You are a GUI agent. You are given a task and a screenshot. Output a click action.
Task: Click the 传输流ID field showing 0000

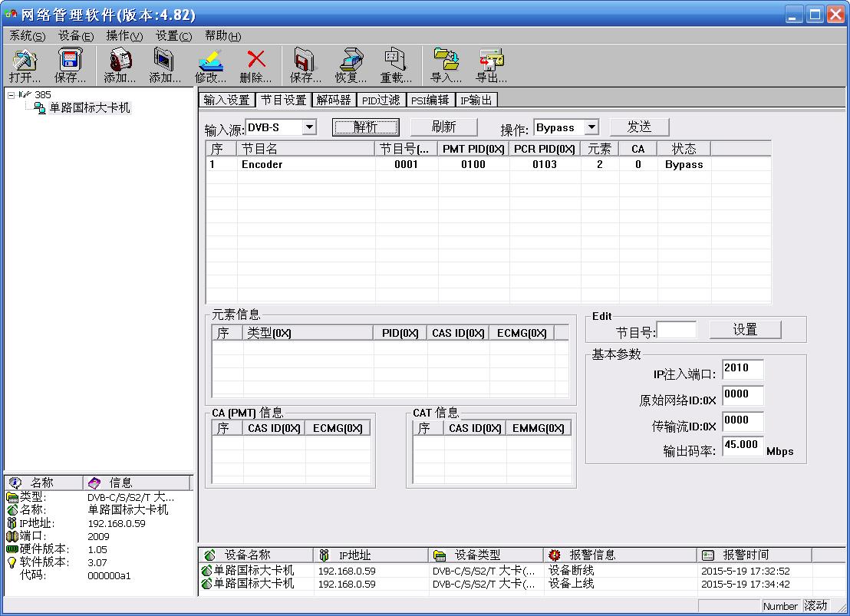pos(743,421)
